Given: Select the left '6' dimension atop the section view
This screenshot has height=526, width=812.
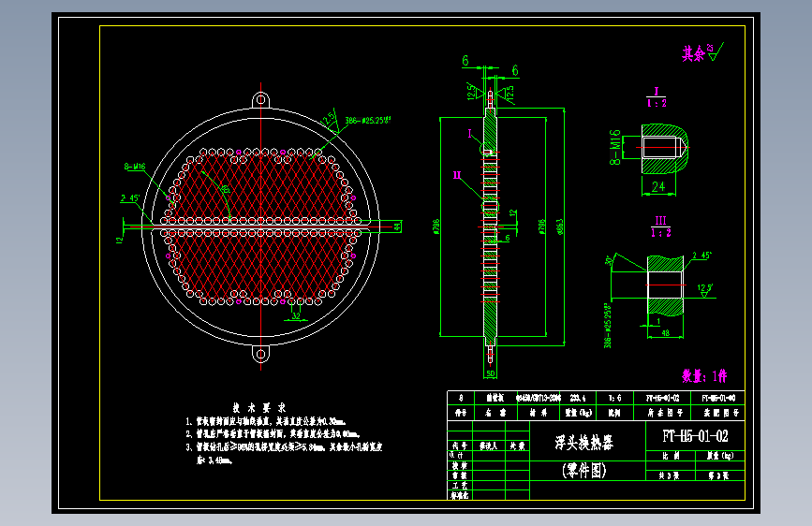Looking at the screenshot, I should (465, 61).
